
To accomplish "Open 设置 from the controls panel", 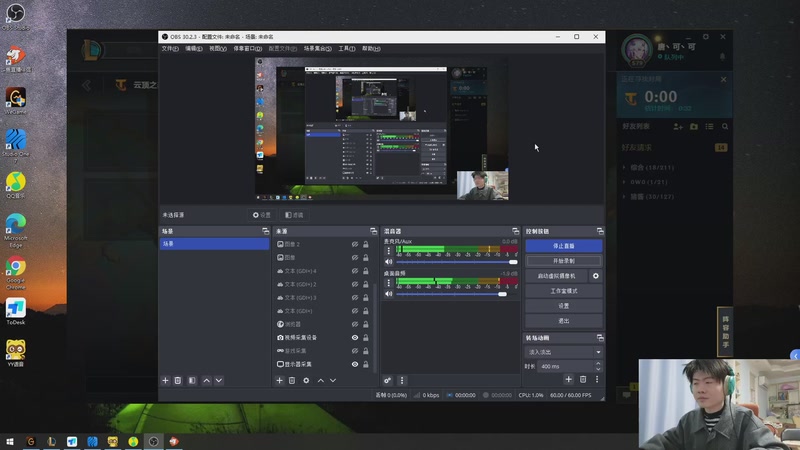I will pos(564,306).
